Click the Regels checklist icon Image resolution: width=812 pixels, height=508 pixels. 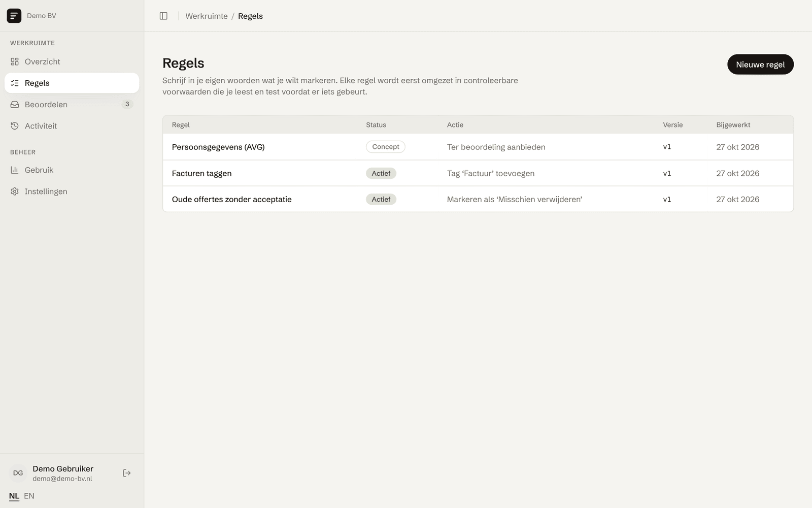click(15, 83)
